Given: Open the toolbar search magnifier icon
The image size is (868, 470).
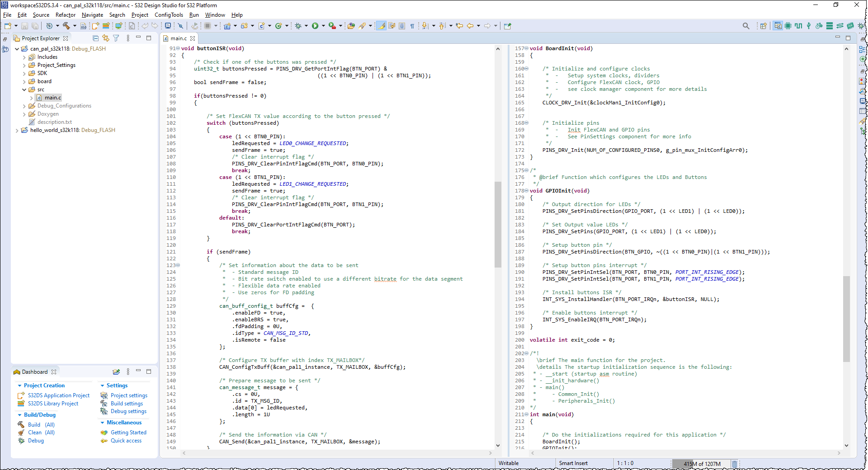Looking at the screenshot, I should click(746, 26).
